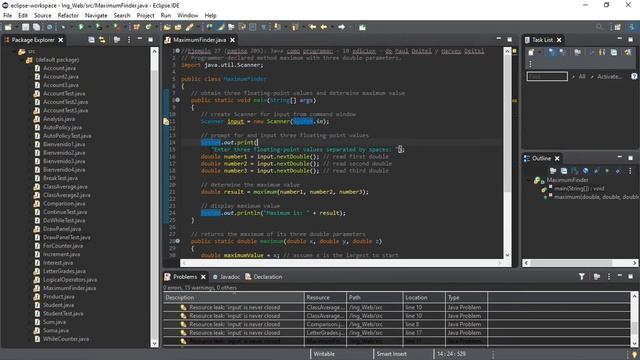This screenshot has width=640, height=360.
Task: Click the All working set link
Action: (582, 76)
